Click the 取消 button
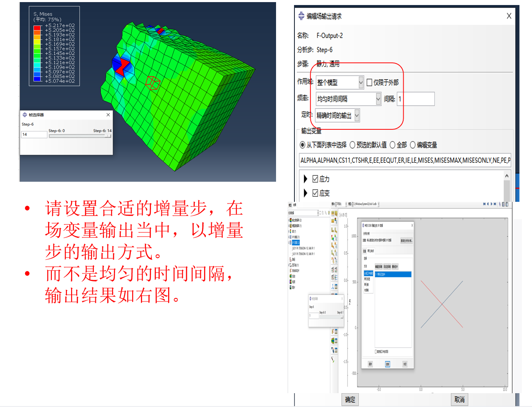The height and width of the screenshot is (407, 532). [x=459, y=399]
